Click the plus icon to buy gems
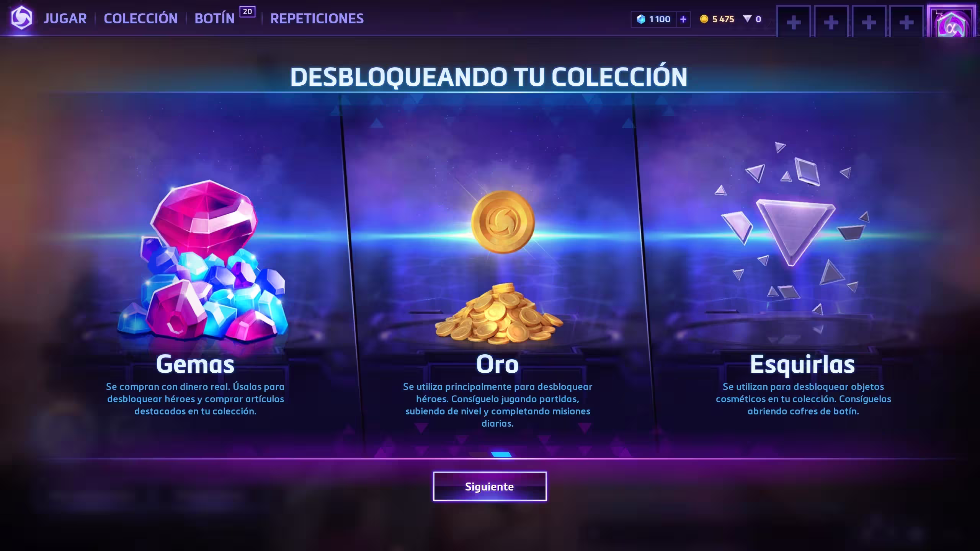Image resolution: width=980 pixels, height=551 pixels. click(x=683, y=19)
